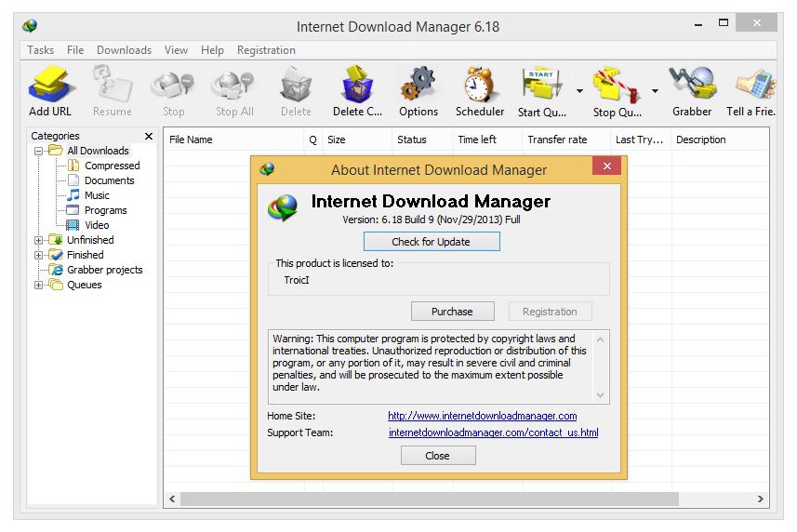Select the Documents category icon
The height and width of the screenshot is (532, 797).
click(73, 180)
